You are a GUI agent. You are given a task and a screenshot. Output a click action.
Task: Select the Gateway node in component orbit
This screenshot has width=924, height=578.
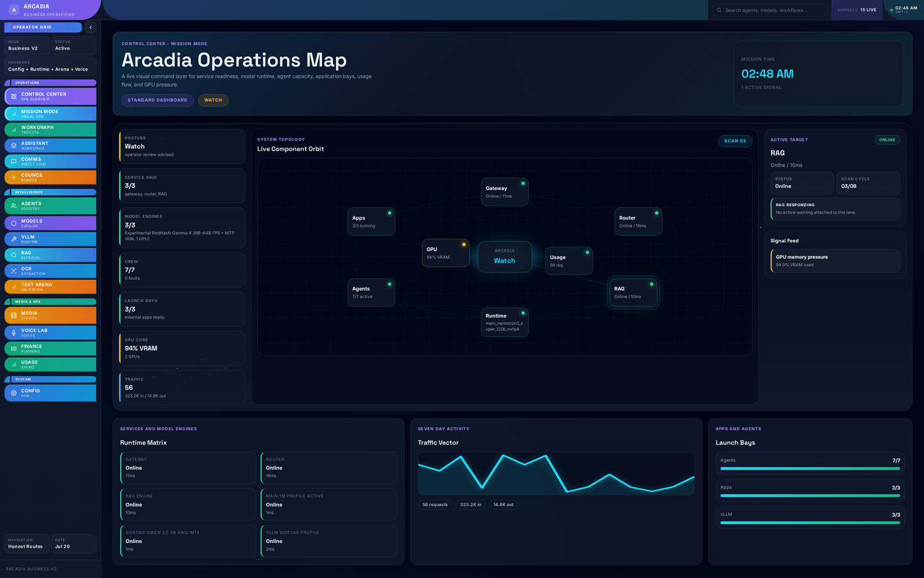pos(505,192)
